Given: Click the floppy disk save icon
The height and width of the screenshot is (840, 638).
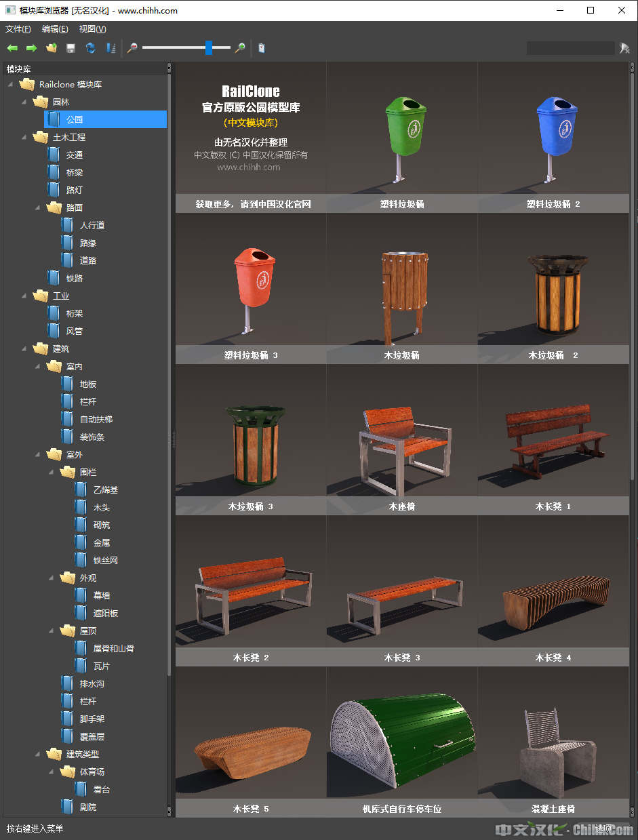Looking at the screenshot, I should (x=71, y=48).
